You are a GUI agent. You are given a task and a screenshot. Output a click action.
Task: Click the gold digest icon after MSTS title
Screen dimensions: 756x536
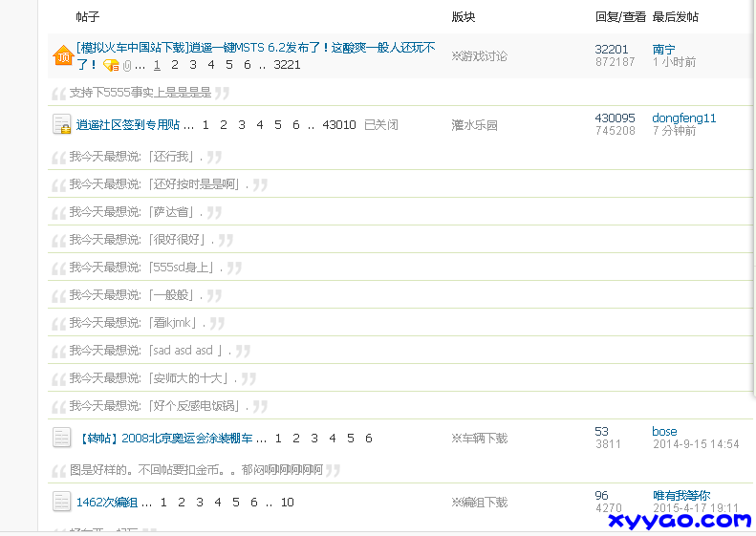pyautogui.click(x=112, y=65)
